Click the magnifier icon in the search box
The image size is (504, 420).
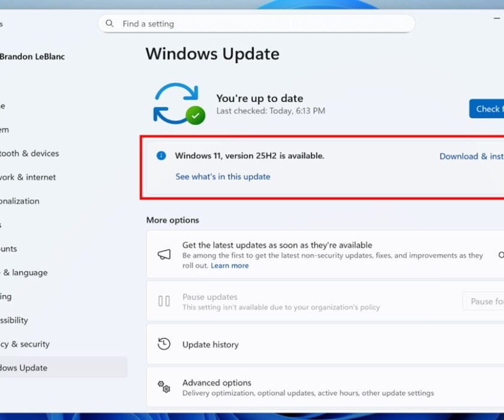point(109,23)
